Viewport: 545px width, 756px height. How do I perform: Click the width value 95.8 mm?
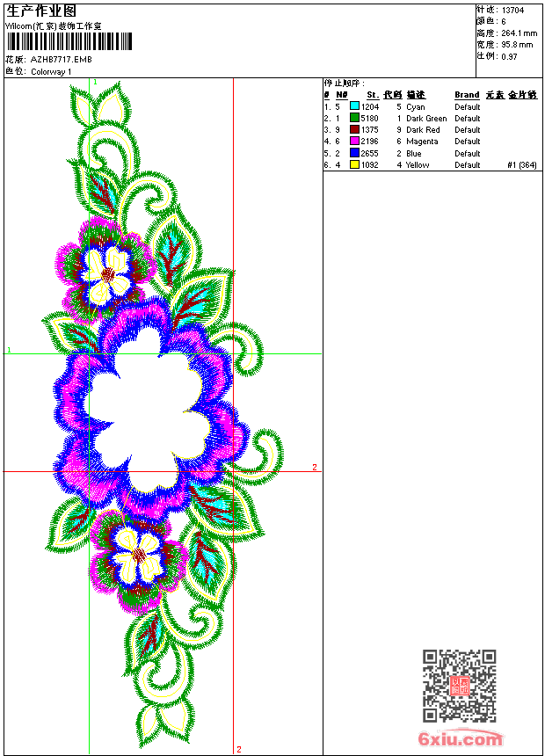tap(517, 45)
